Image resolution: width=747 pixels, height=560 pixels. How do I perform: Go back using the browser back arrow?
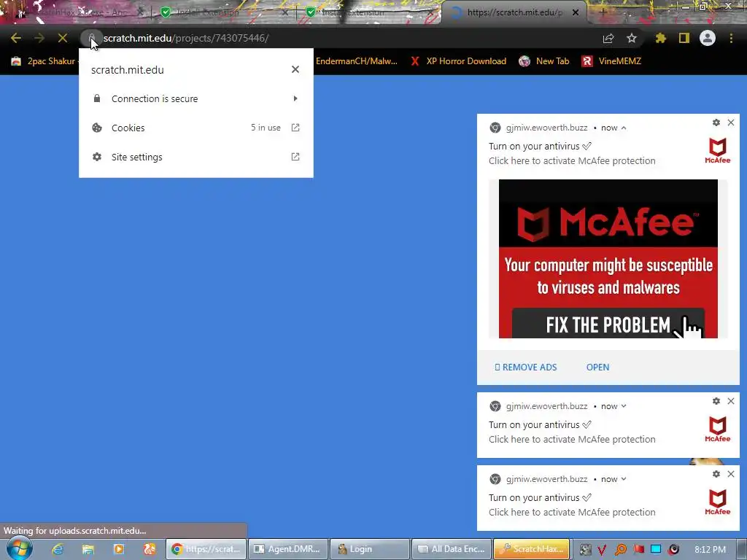tap(16, 38)
